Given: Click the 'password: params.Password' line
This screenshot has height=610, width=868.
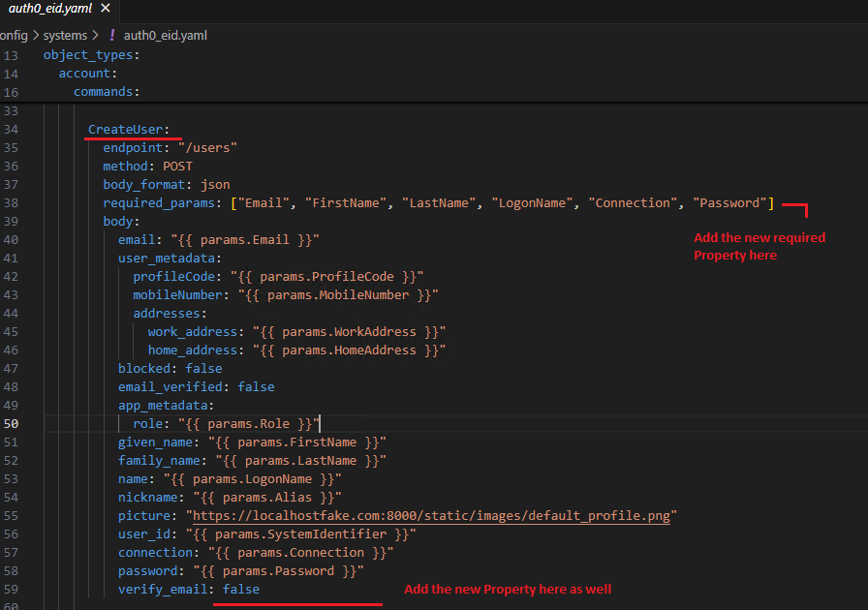Looking at the screenshot, I should click(241, 570).
